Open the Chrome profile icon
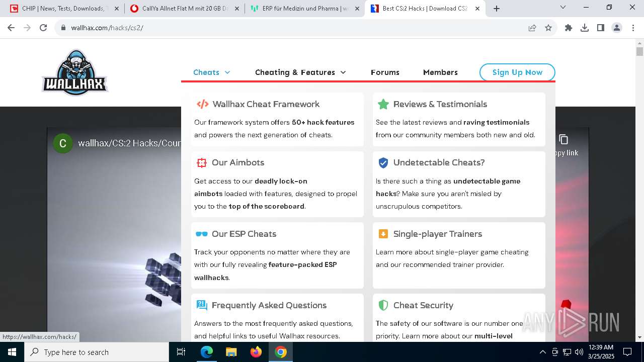The width and height of the screenshot is (644, 362). pos(617,28)
